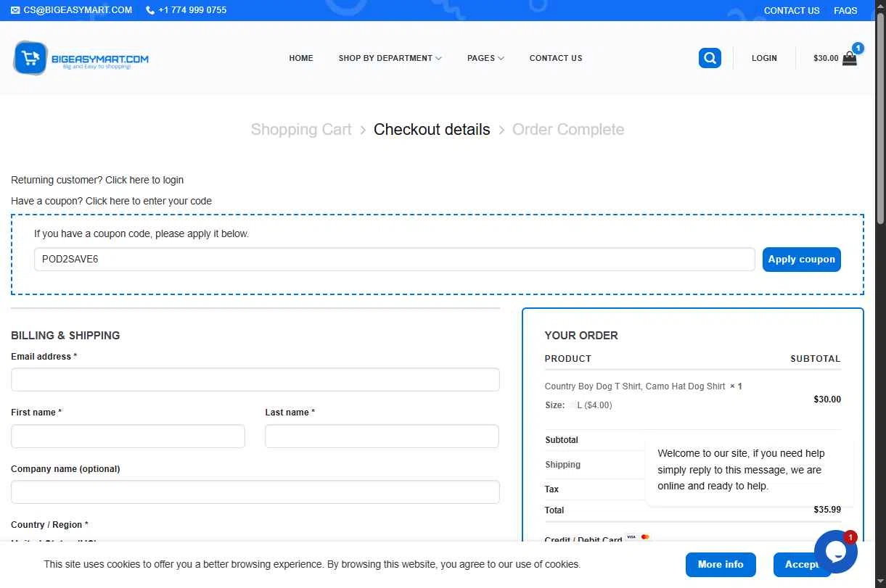
Task: Click the $30.00 cart total in header
Action: (x=826, y=58)
